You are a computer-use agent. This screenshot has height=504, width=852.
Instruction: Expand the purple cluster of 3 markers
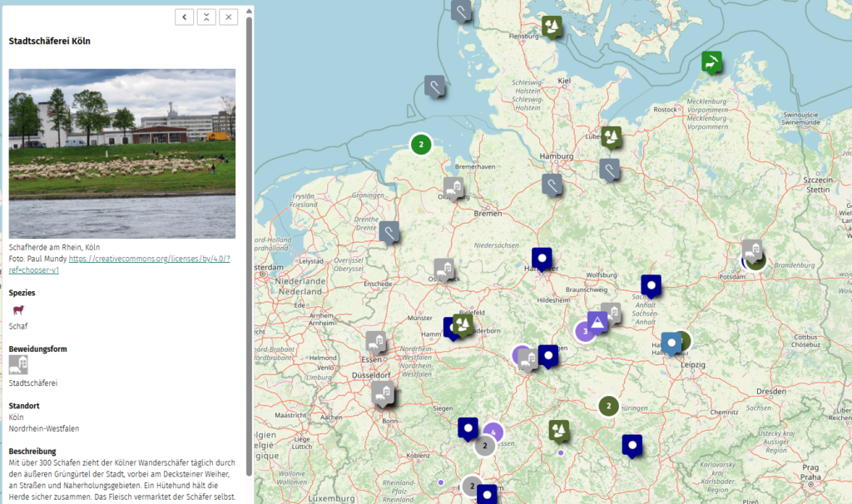[585, 331]
